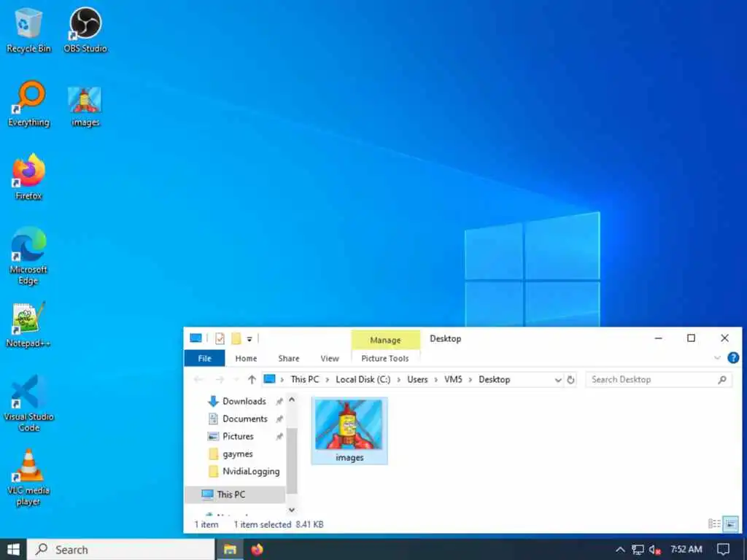Open the Windows Start menu
This screenshot has width=747, height=560.
click(13, 550)
